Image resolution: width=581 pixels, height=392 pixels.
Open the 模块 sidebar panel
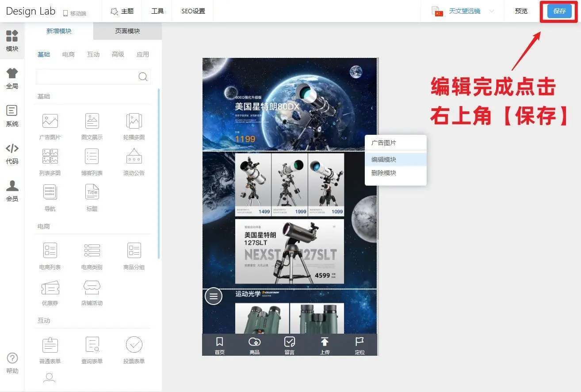pos(12,41)
